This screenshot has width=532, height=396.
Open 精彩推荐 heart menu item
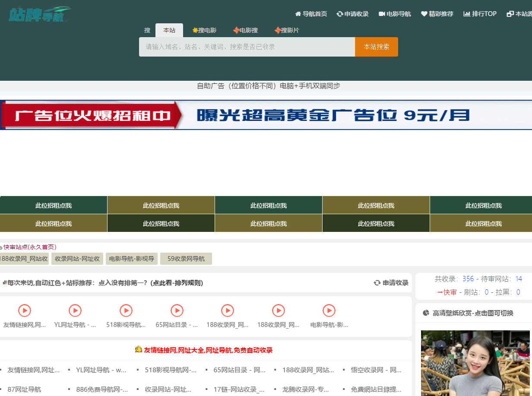click(x=437, y=14)
